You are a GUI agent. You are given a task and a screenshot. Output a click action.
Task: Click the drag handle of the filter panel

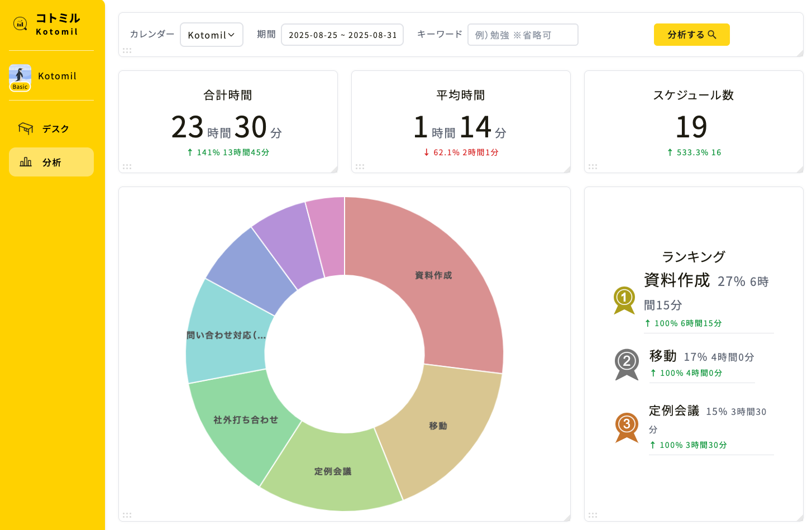127,50
